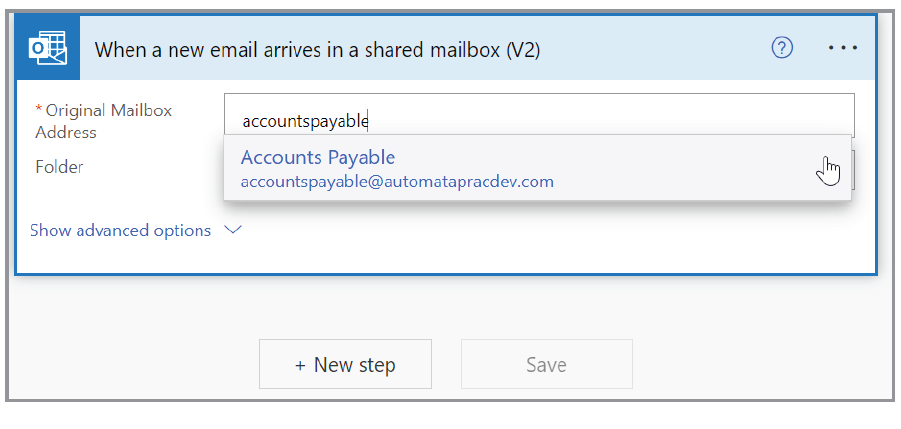
Task: Select the Accounts Payable suggestion
Action: [x=318, y=157]
